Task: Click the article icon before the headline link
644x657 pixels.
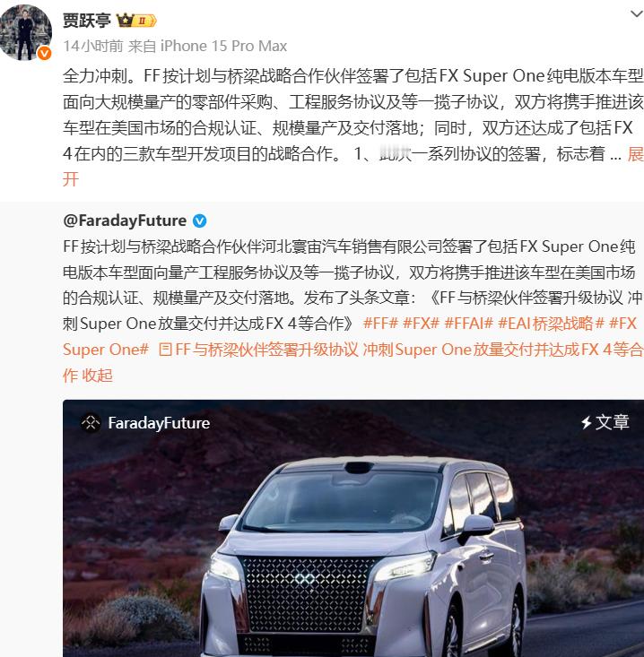Action: (x=165, y=350)
